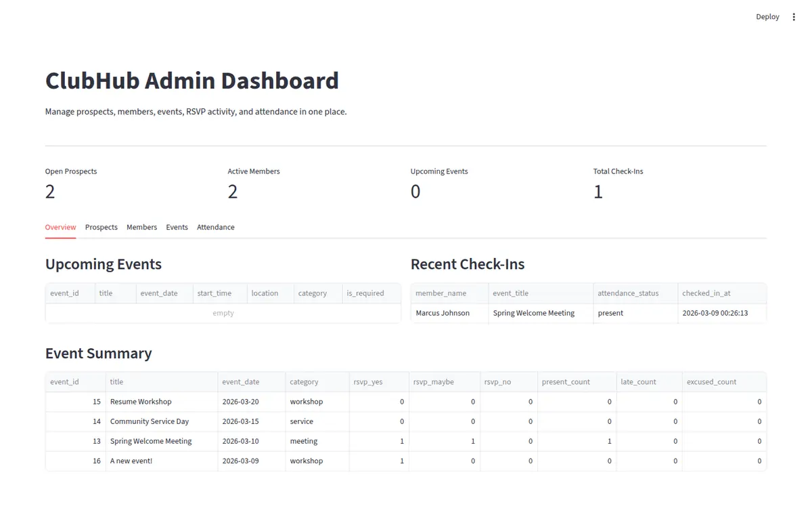Switch to the Events tab

point(177,228)
